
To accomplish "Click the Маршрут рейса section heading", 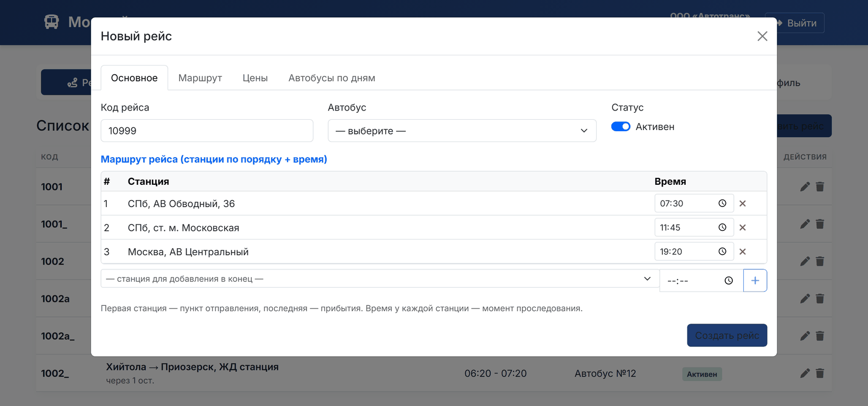I will 214,159.
